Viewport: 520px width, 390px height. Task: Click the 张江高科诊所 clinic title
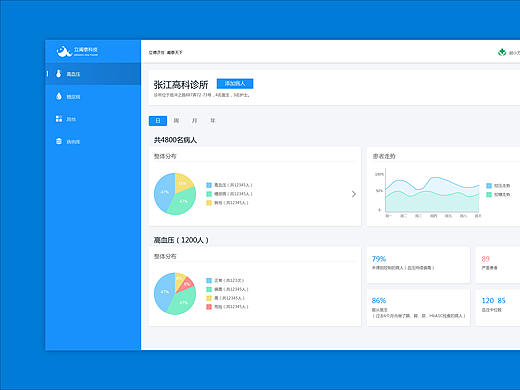point(181,85)
